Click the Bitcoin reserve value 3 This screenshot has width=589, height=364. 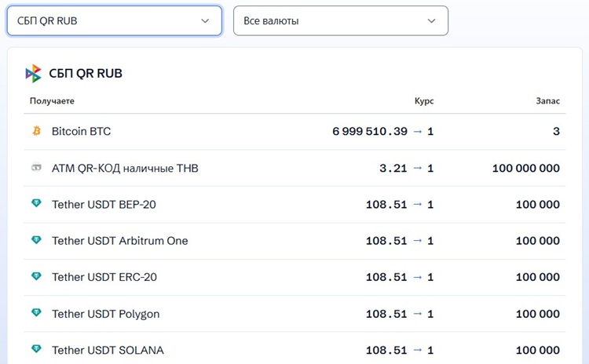coord(556,131)
